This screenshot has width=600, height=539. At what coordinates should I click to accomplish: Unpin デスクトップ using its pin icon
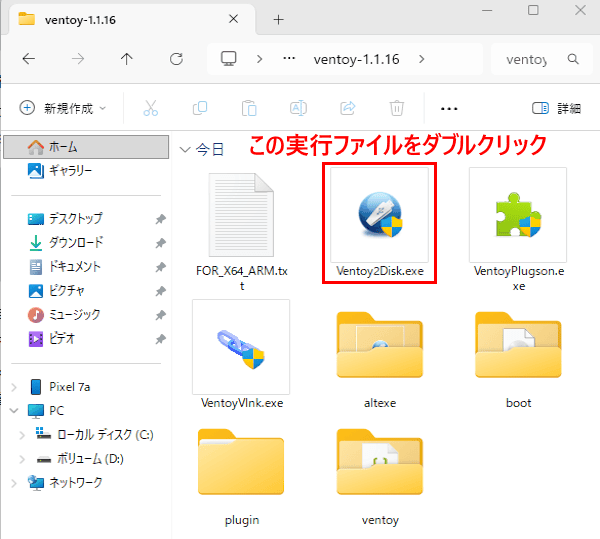(x=160, y=219)
